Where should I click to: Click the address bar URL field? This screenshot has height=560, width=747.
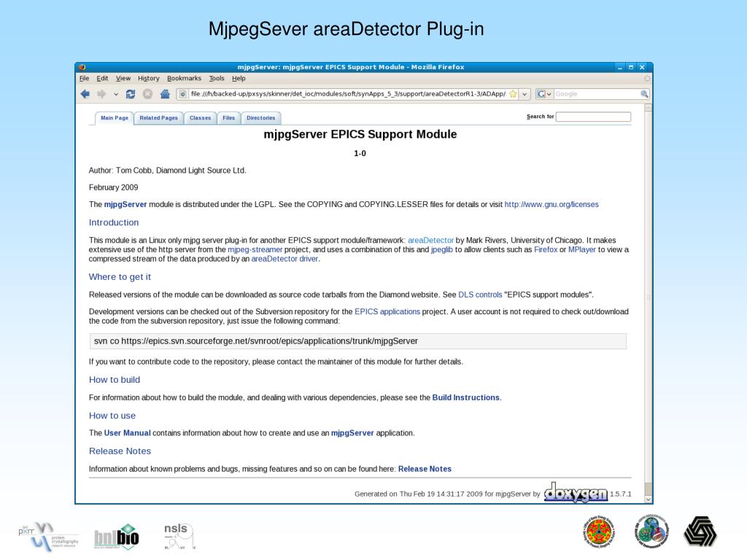(348, 94)
